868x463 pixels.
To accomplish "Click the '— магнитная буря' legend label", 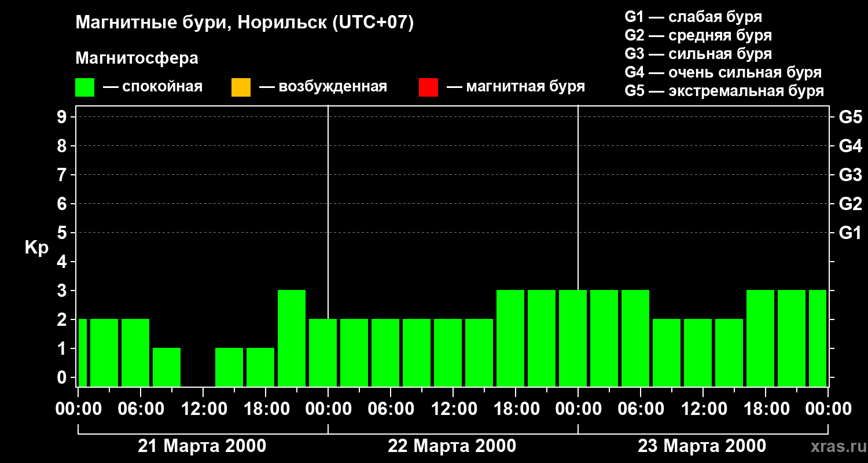I will pos(516,87).
